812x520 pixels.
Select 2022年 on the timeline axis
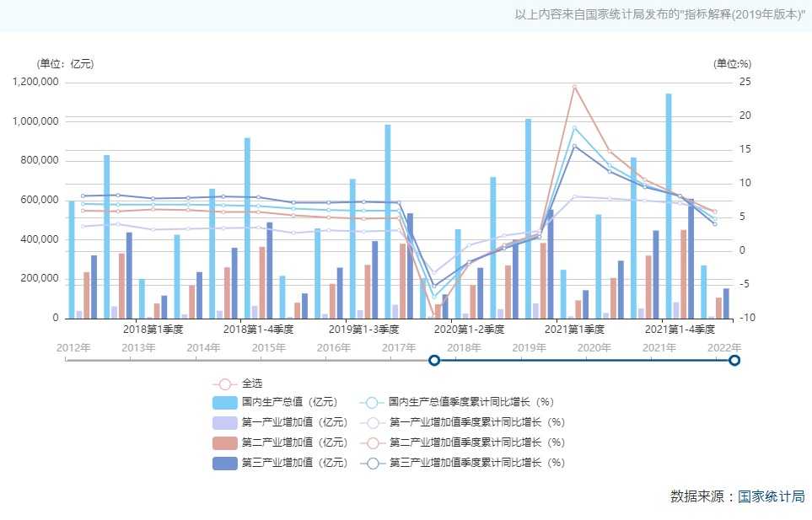(x=724, y=347)
